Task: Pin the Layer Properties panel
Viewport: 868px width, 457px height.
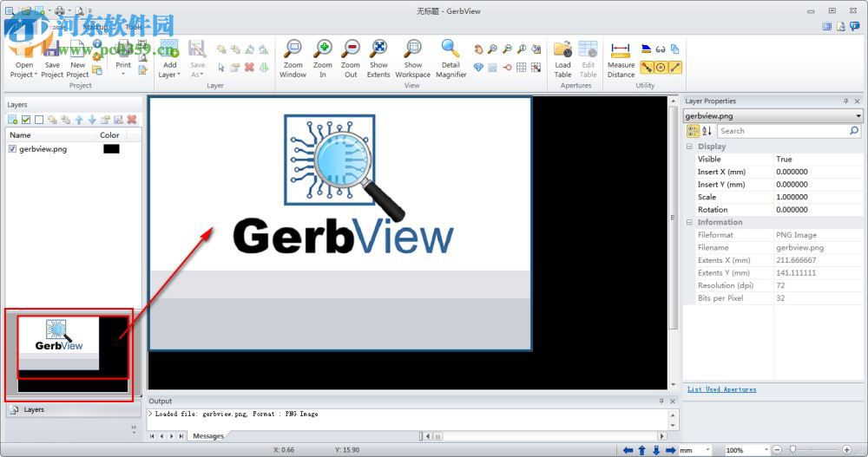Action: point(845,101)
